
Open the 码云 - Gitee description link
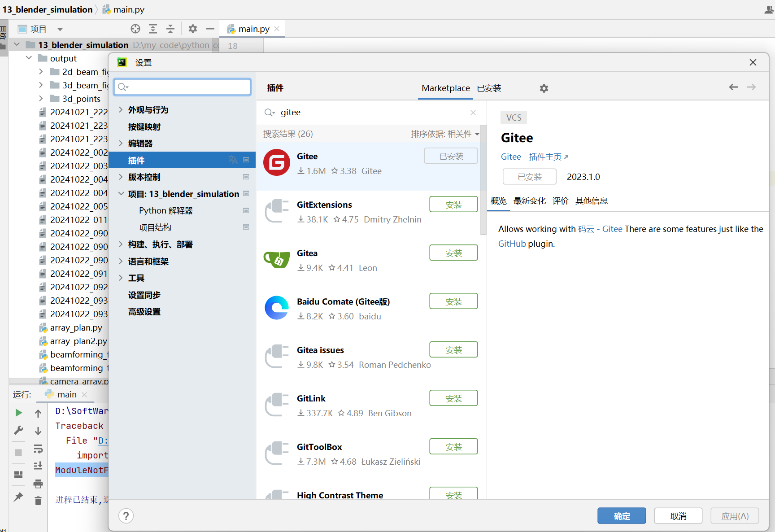(x=600, y=229)
